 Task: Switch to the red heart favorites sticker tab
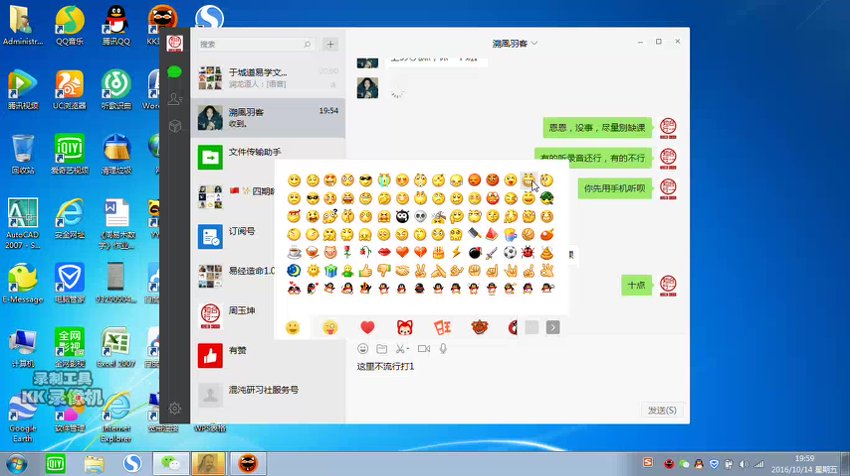pos(368,327)
